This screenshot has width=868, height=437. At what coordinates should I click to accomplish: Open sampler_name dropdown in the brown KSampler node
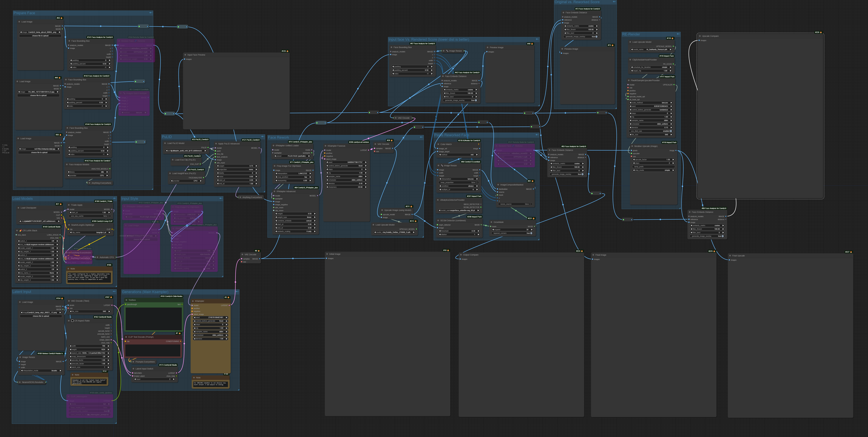click(211, 332)
